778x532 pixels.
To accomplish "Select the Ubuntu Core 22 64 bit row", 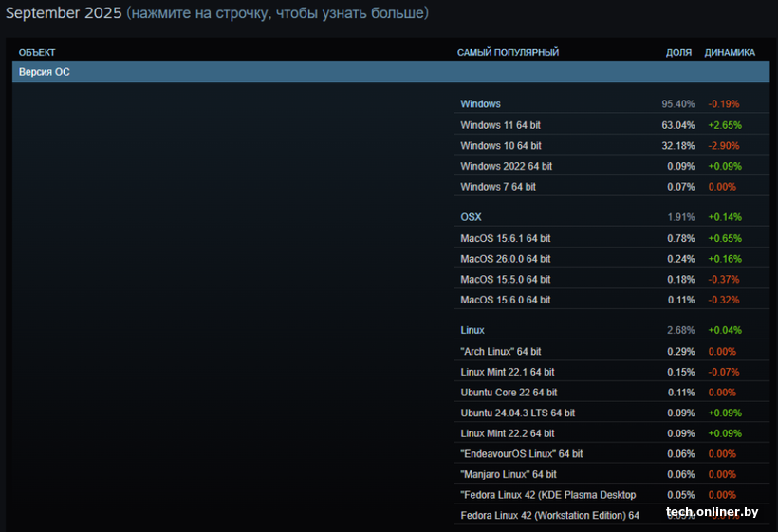I will pyautogui.click(x=612, y=393).
